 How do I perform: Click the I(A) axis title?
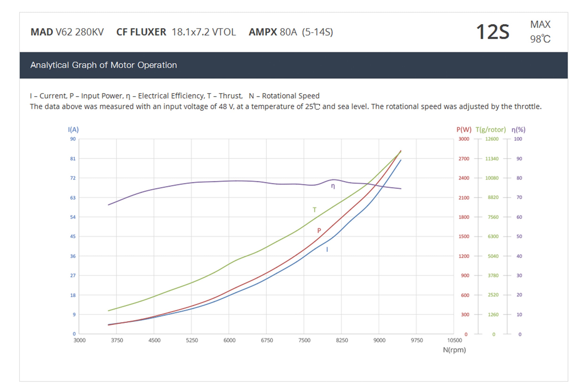[73, 129]
